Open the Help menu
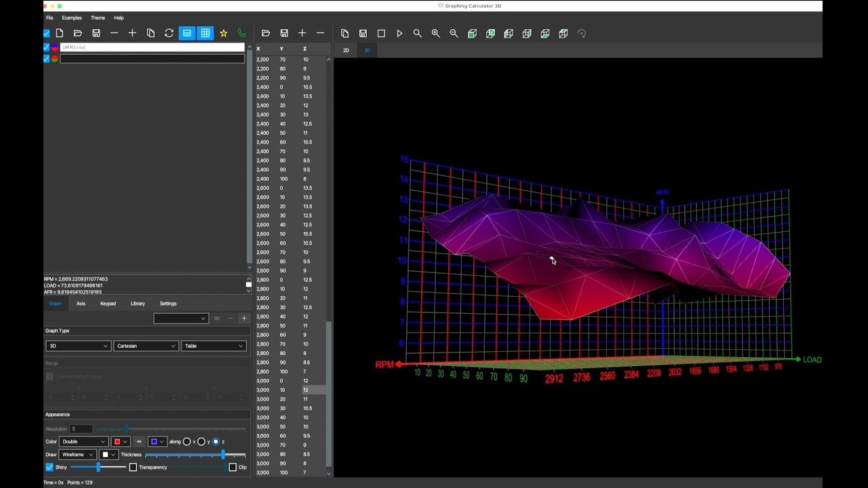The image size is (868, 488). click(x=119, y=18)
